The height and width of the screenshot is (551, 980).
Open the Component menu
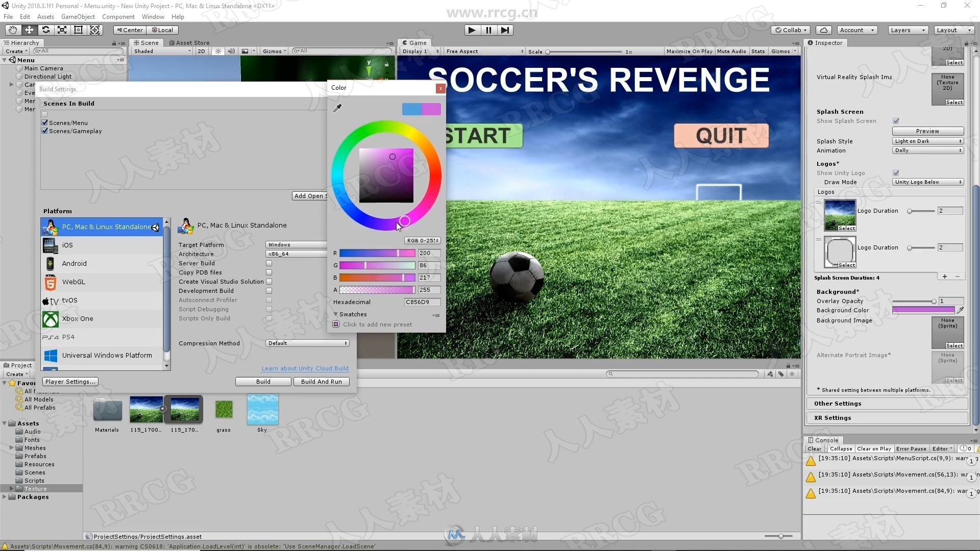click(118, 16)
